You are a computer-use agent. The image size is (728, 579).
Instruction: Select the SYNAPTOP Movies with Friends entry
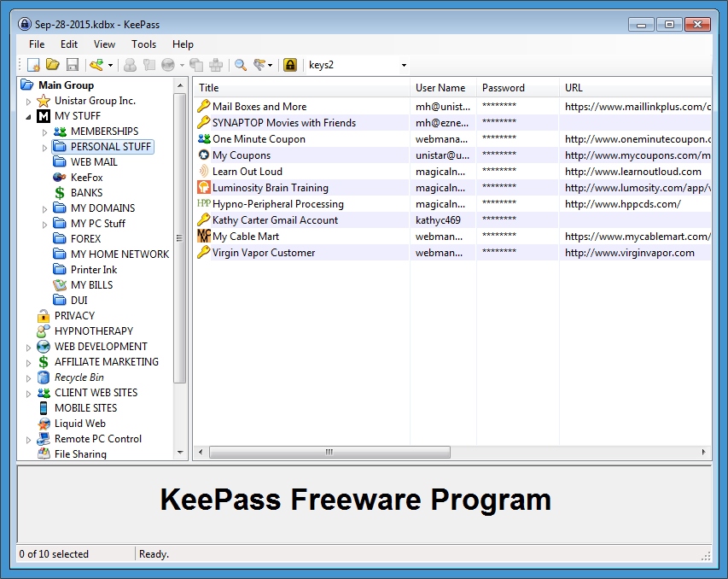(x=283, y=123)
